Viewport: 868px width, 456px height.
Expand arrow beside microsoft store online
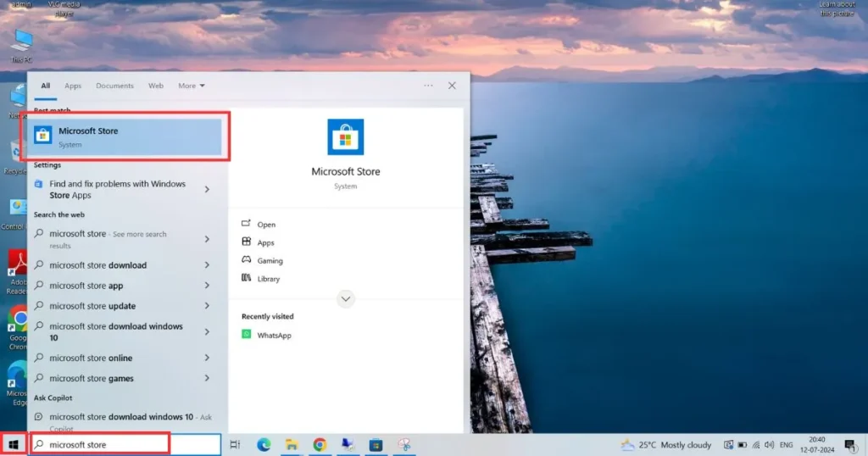pyautogui.click(x=207, y=358)
